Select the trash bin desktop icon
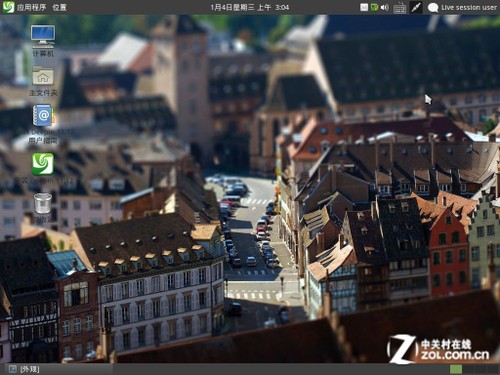Screen dimensions: 500x375 point(43,207)
